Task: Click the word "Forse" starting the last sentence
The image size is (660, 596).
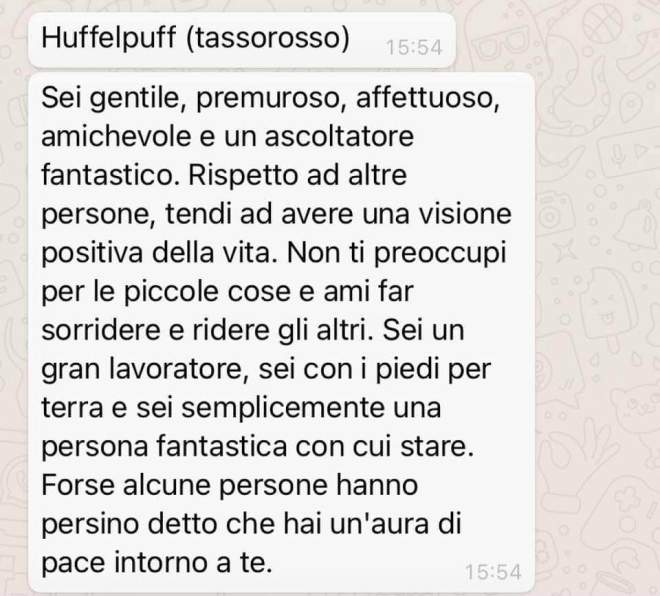Action: click(x=78, y=484)
